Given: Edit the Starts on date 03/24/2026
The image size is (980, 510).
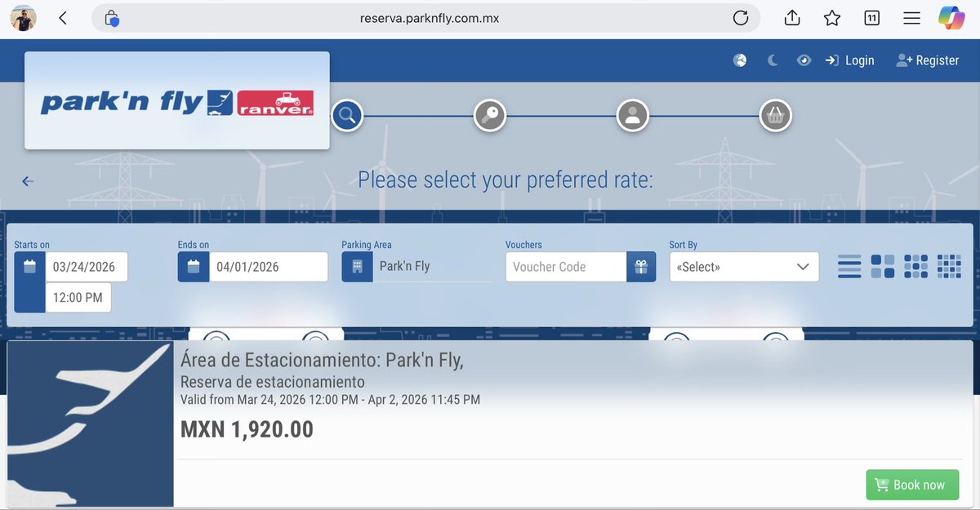Looking at the screenshot, I should 87,267.
